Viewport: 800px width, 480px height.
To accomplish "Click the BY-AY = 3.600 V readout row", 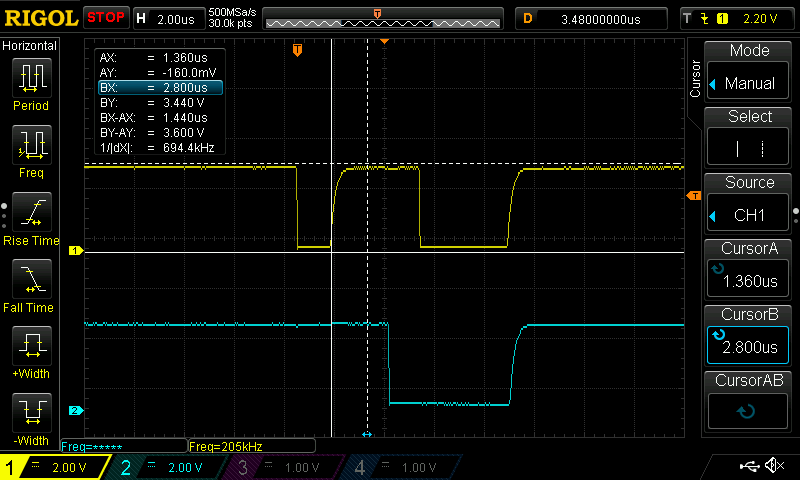I will point(160,133).
